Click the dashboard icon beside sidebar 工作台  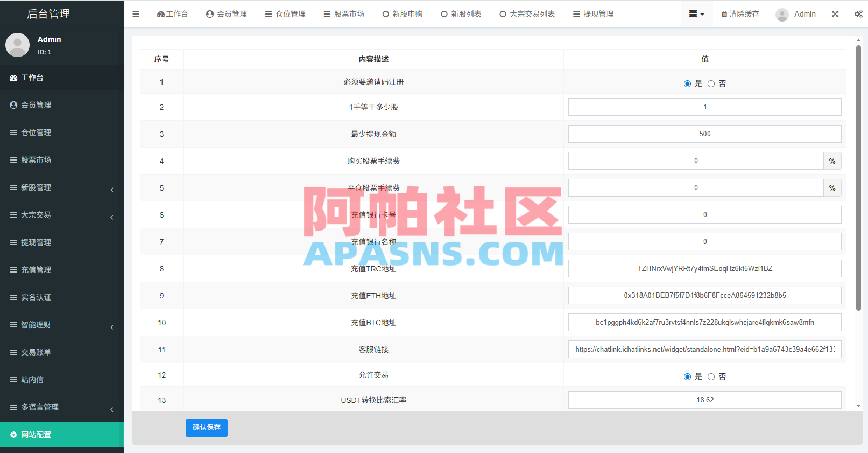13,78
